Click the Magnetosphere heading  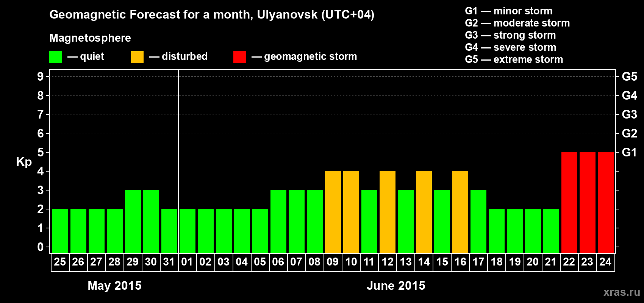[x=90, y=38]
